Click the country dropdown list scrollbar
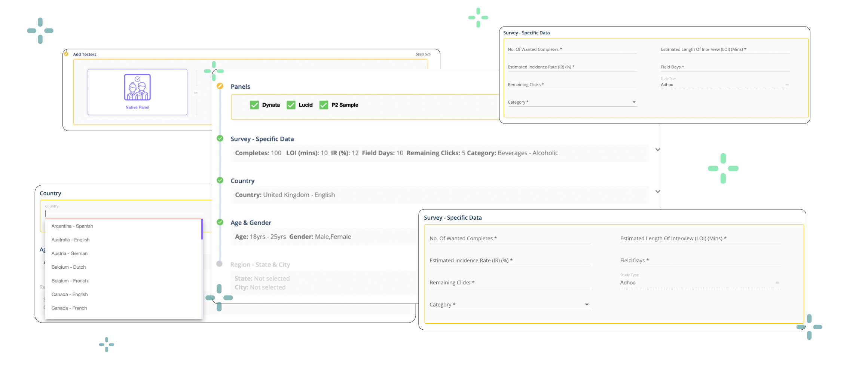This screenshot has height=366, width=868. [202, 229]
